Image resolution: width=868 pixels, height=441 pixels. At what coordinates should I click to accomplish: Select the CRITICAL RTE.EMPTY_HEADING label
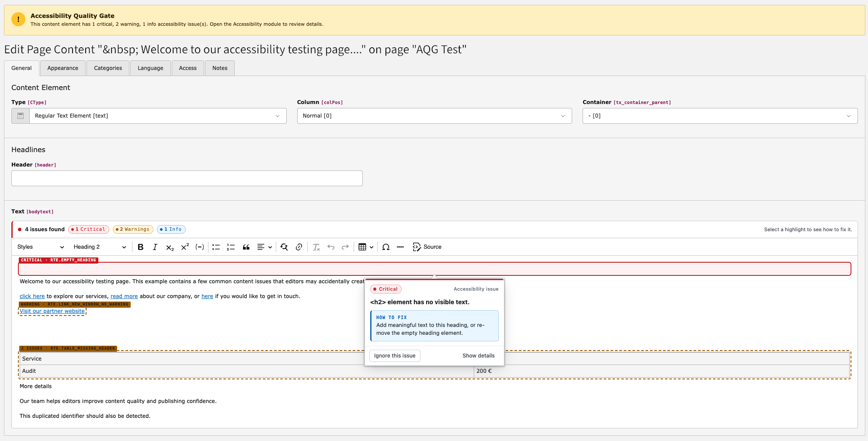point(59,260)
